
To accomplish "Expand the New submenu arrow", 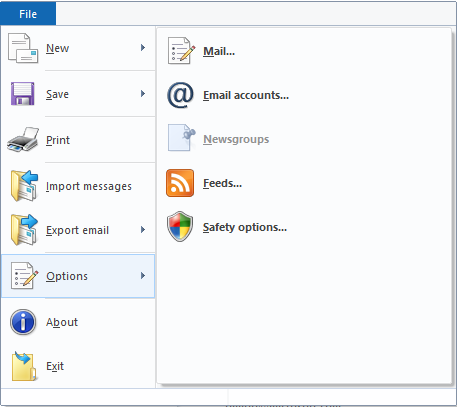I will tap(143, 48).
